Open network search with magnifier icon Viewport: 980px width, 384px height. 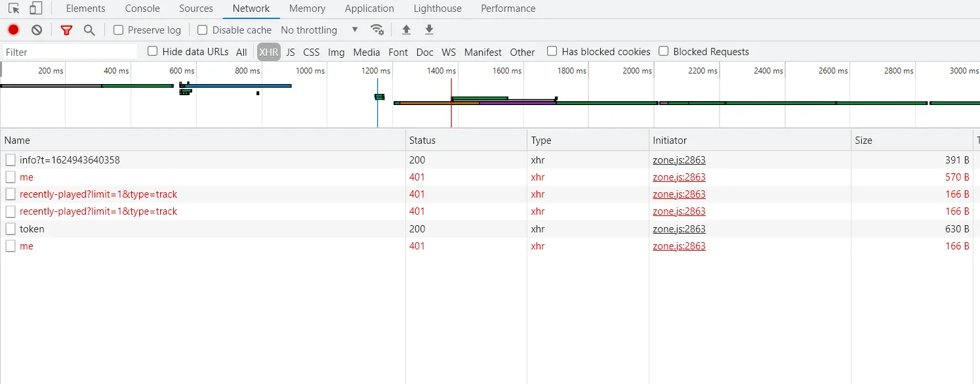pyautogui.click(x=89, y=30)
